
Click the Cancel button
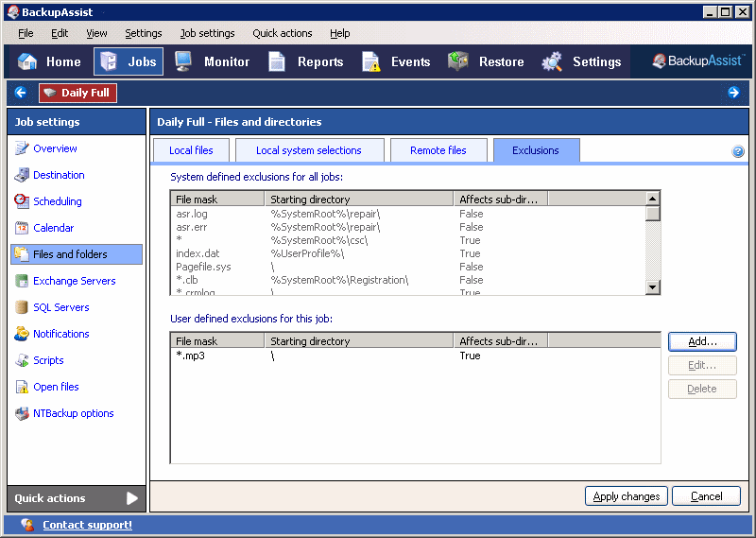[x=706, y=496]
